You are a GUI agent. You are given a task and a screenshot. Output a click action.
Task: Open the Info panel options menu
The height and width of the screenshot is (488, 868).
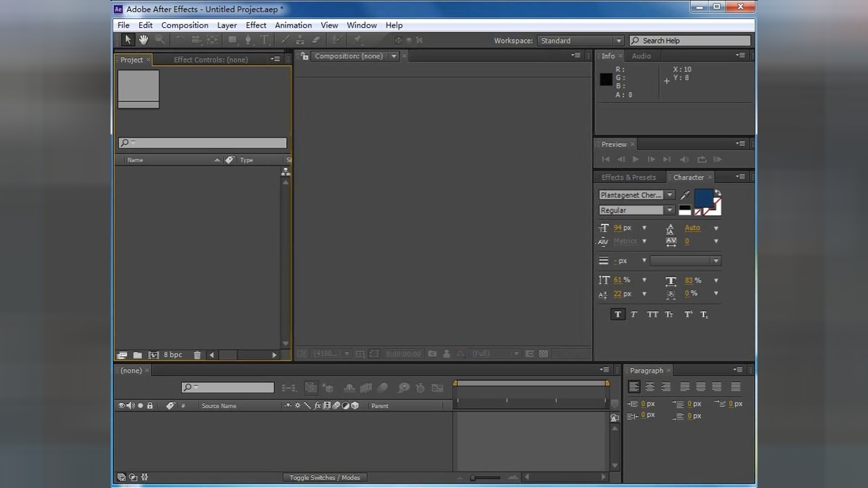(741, 56)
